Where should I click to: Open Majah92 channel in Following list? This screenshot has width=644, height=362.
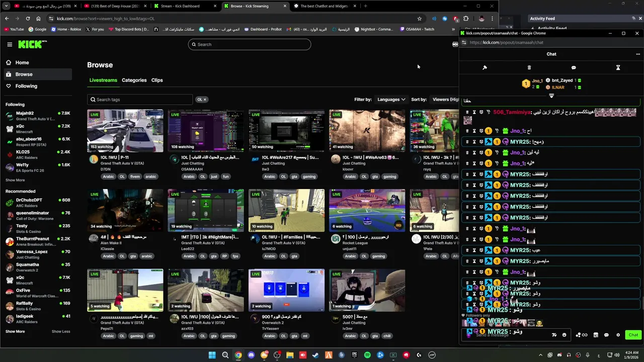[38, 116]
